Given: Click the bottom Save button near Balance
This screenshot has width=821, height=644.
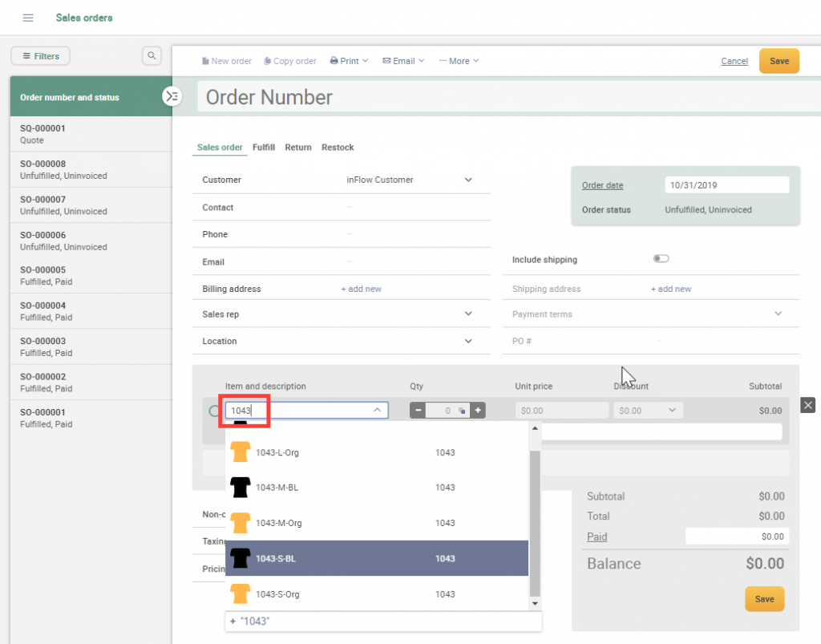Looking at the screenshot, I should pos(764,599).
